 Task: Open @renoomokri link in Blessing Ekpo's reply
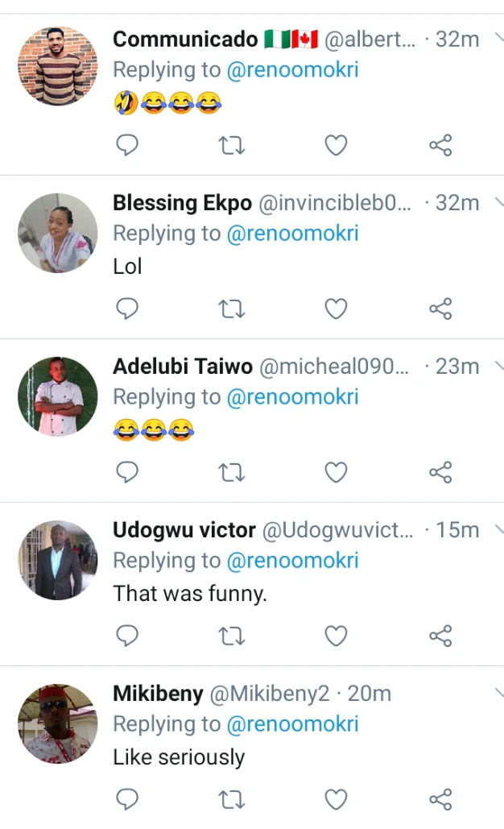click(292, 234)
